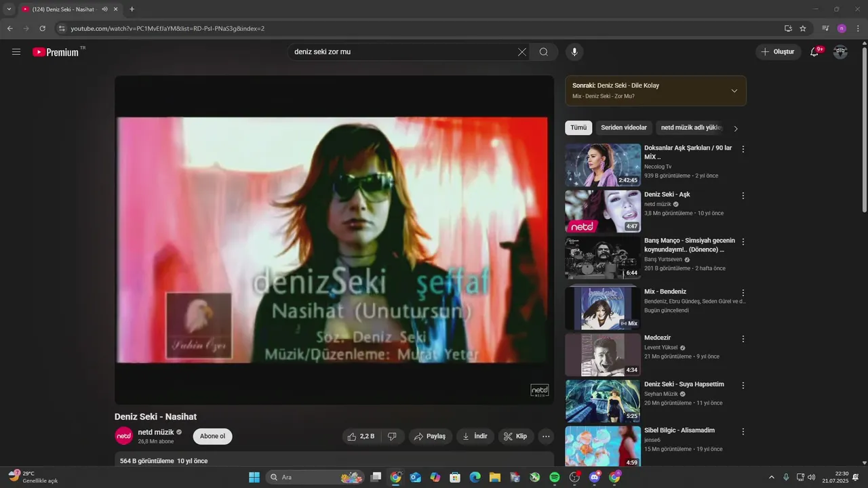Select the Tümü filter chip
This screenshot has height=488, width=868.
coord(578,127)
